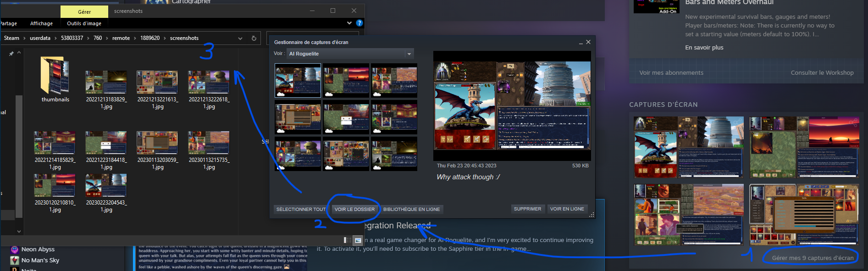Open the Outils d'image tab
The image size is (868, 271).
pyautogui.click(x=84, y=23)
